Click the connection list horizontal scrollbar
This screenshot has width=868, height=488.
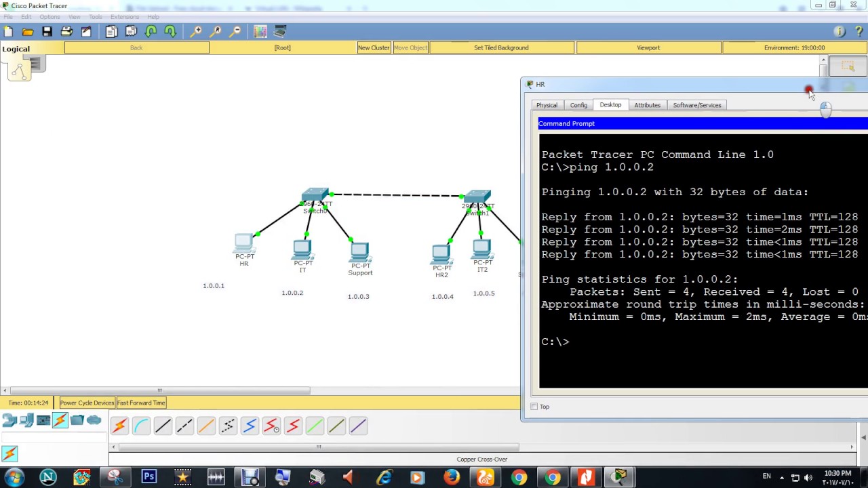point(319,447)
